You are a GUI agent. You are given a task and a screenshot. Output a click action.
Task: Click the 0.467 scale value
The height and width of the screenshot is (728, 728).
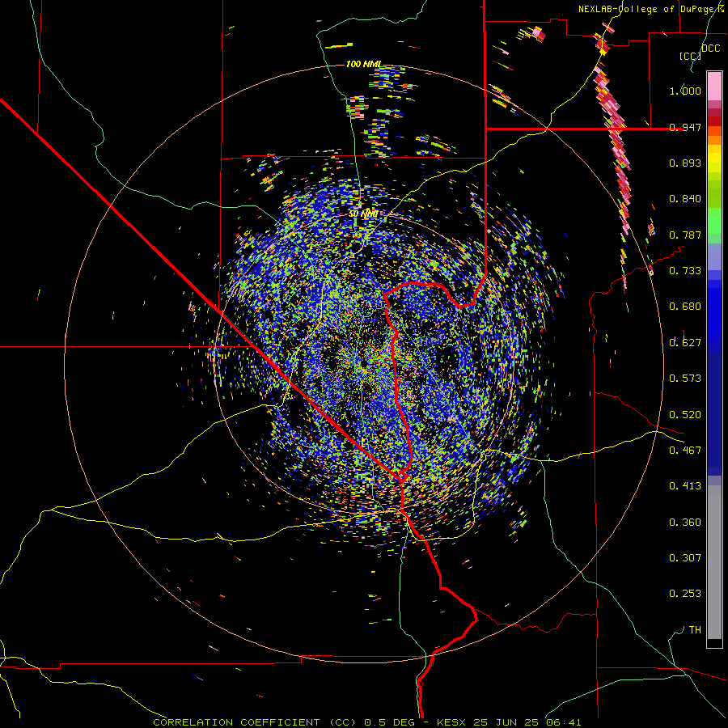(685, 451)
